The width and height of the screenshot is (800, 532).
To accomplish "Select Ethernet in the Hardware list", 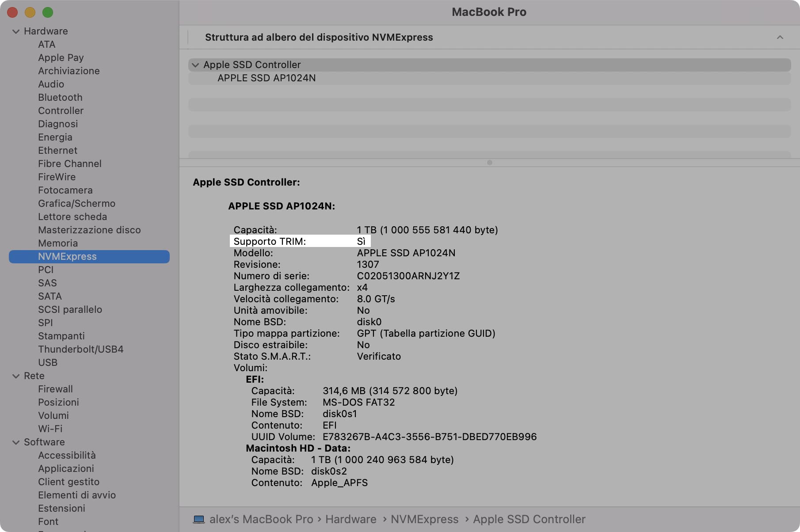I will (57, 151).
